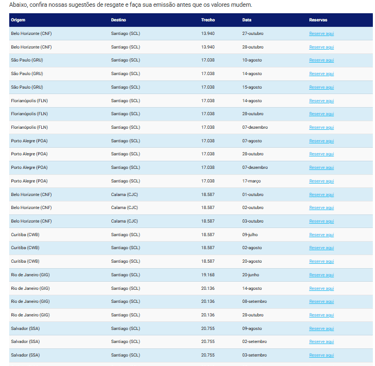Click the 'Origem' column header
This screenshot has width=375, height=366.
tap(18, 20)
